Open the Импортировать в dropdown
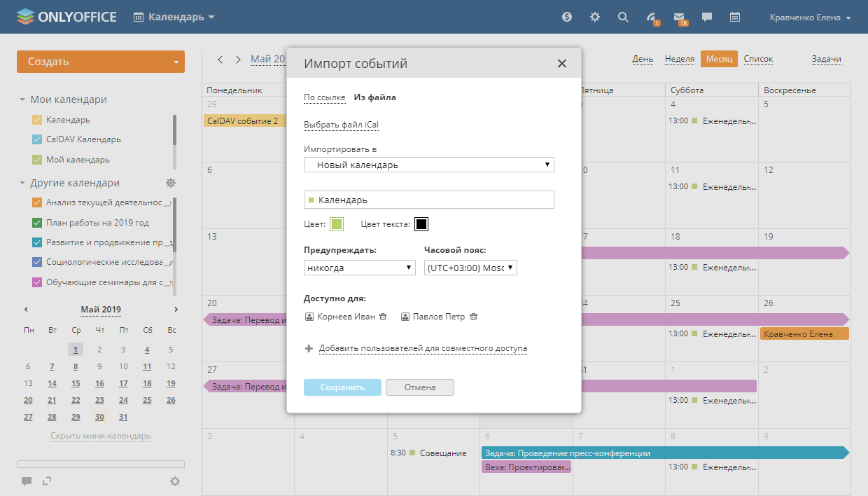 coord(428,165)
